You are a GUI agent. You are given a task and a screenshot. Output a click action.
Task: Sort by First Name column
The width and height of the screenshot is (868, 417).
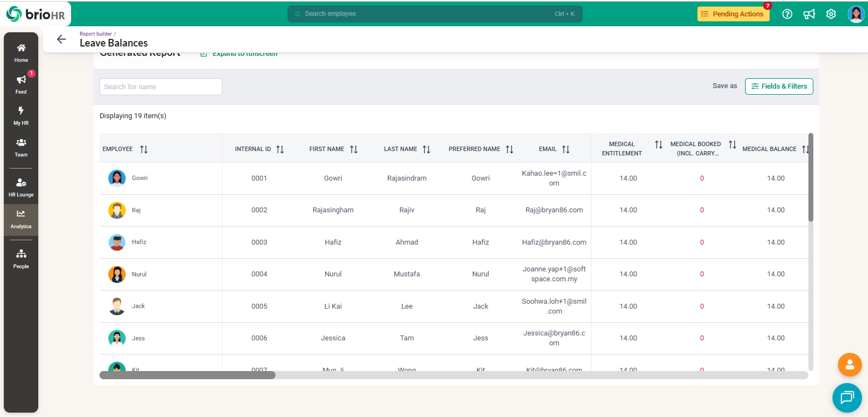coord(354,149)
